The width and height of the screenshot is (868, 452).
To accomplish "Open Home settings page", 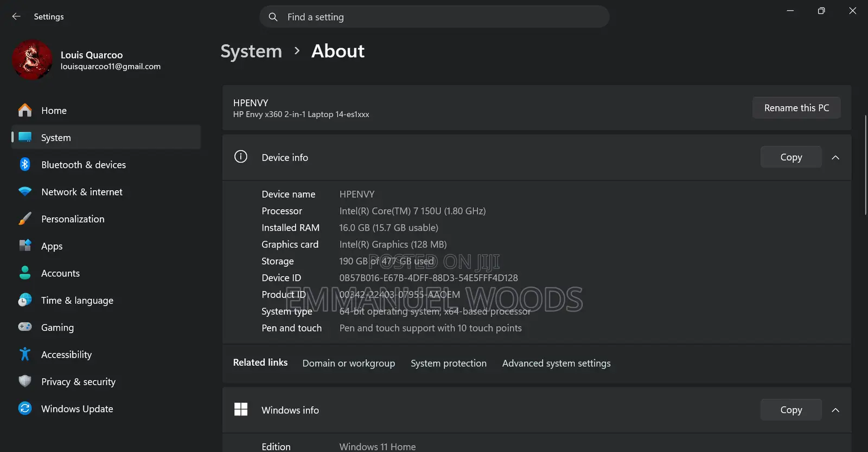I will [x=106, y=110].
